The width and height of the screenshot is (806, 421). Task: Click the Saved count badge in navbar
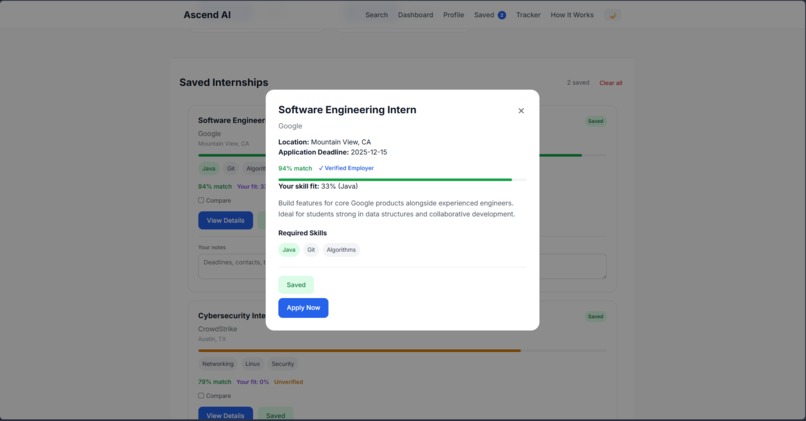click(502, 15)
